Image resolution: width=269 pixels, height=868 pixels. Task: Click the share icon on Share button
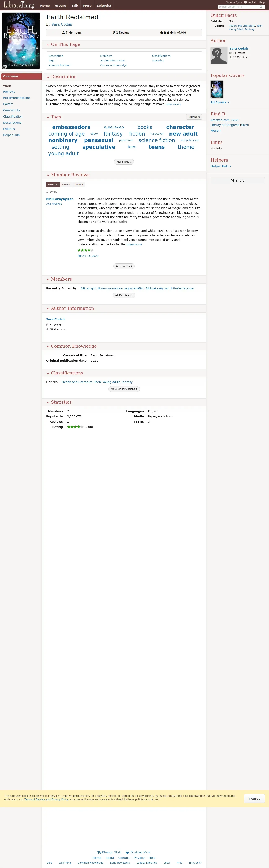pyautogui.click(x=233, y=181)
